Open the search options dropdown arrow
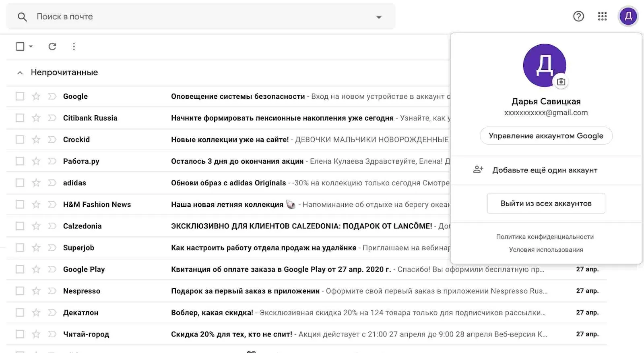Viewport: 644px width, 353px height. point(378,17)
